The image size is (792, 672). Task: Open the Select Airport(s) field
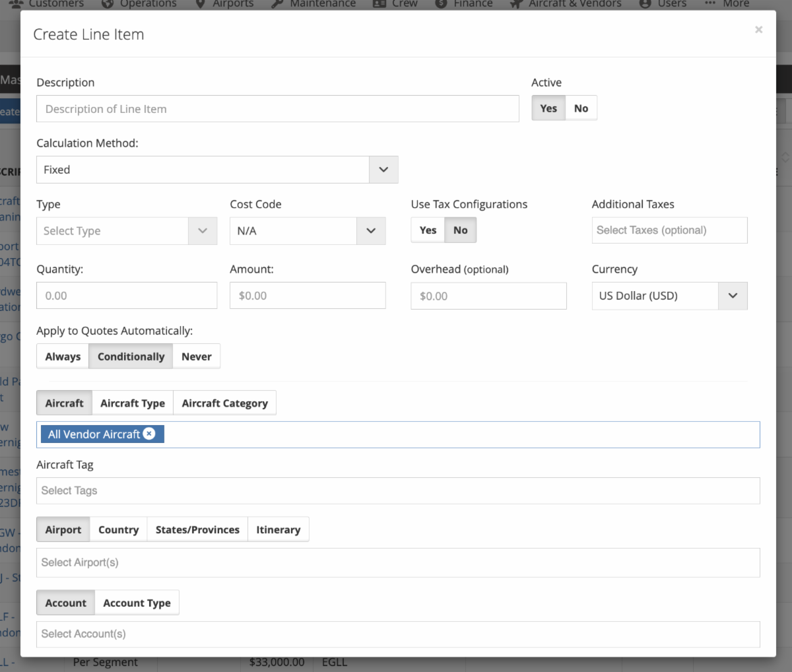coord(398,562)
